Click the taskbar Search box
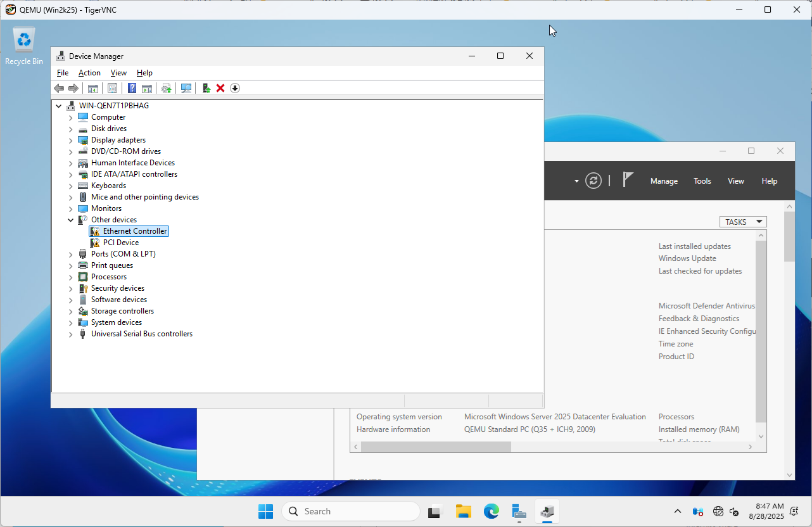This screenshot has height=527, width=812. point(351,511)
